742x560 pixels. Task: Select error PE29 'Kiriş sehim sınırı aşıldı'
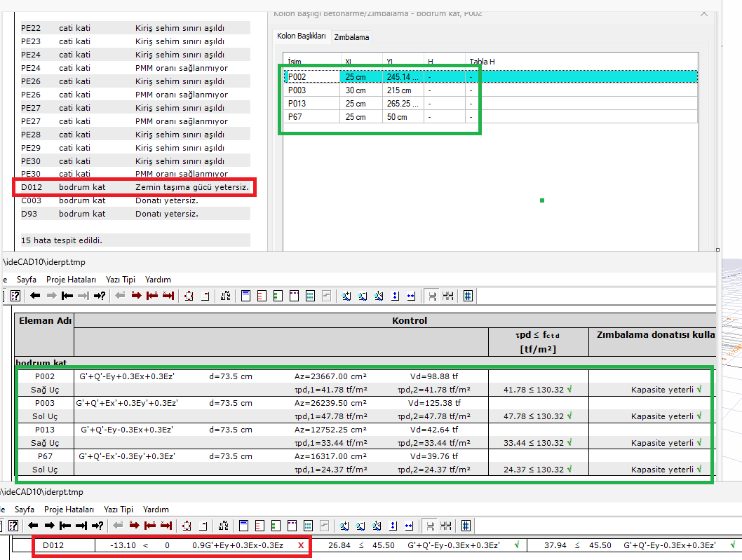coord(135,148)
